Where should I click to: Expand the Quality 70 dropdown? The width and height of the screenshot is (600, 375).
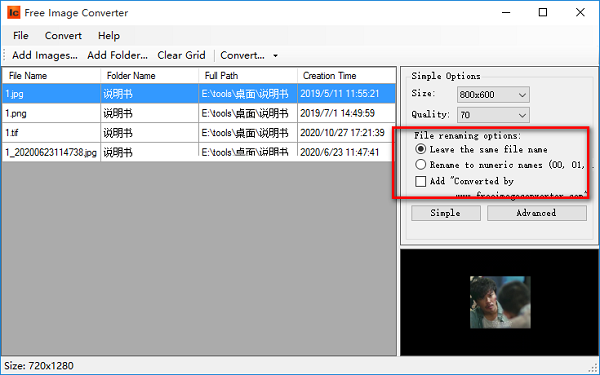pos(493,115)
